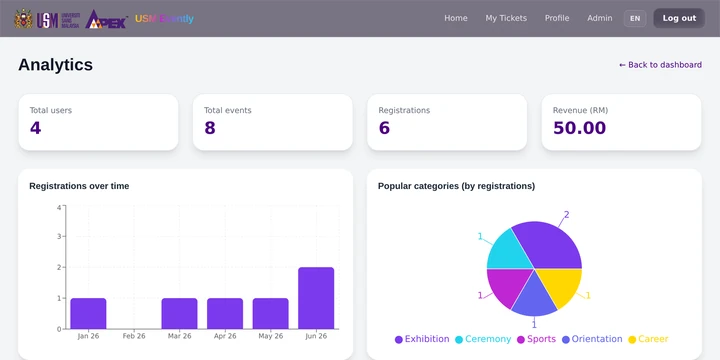Click the Analytics page heading

point(56,65)
